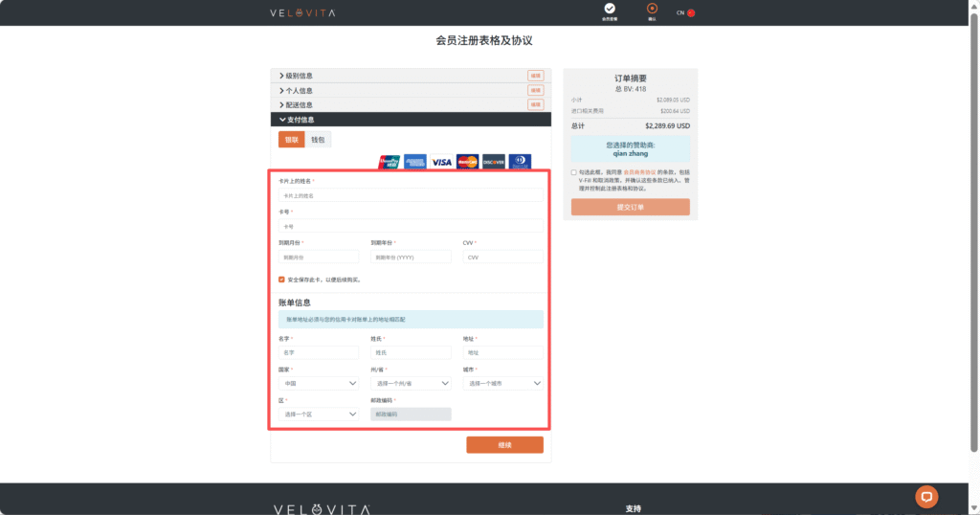This screenshot has height=515, width=980.
Task: Open the 城市 city dropdown
Action: click(x=502, y=383)
